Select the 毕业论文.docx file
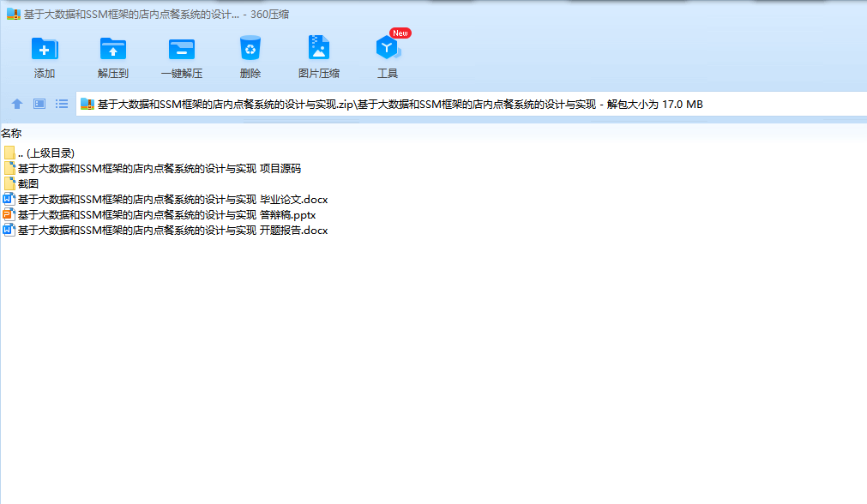 click(x=166, y=200)
